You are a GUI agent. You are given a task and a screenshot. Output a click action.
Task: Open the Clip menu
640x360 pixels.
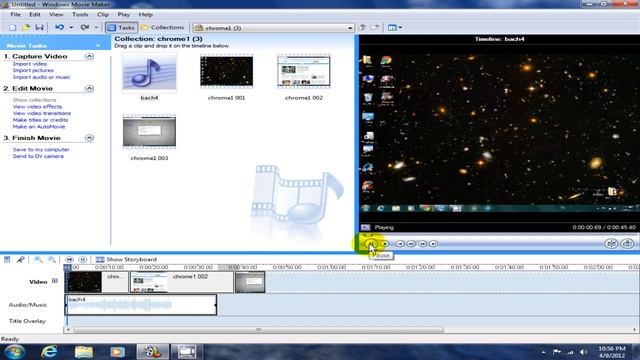coord(103,14)
